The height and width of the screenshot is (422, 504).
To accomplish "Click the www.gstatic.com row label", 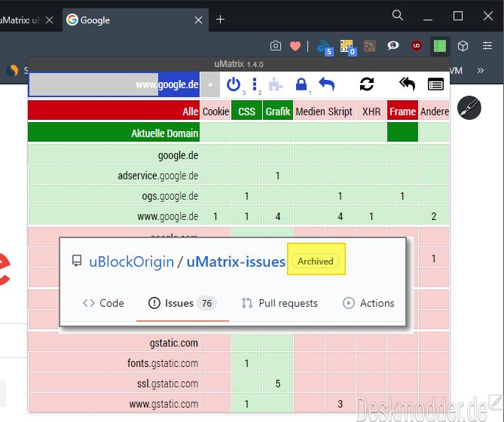I will pyautogui.click(x=114, y=403).
